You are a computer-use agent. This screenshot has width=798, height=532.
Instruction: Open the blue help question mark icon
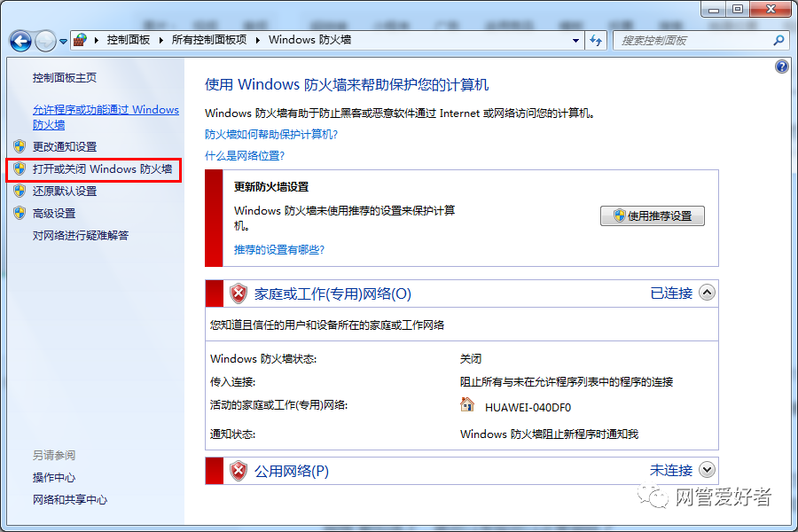pos(782,66)
